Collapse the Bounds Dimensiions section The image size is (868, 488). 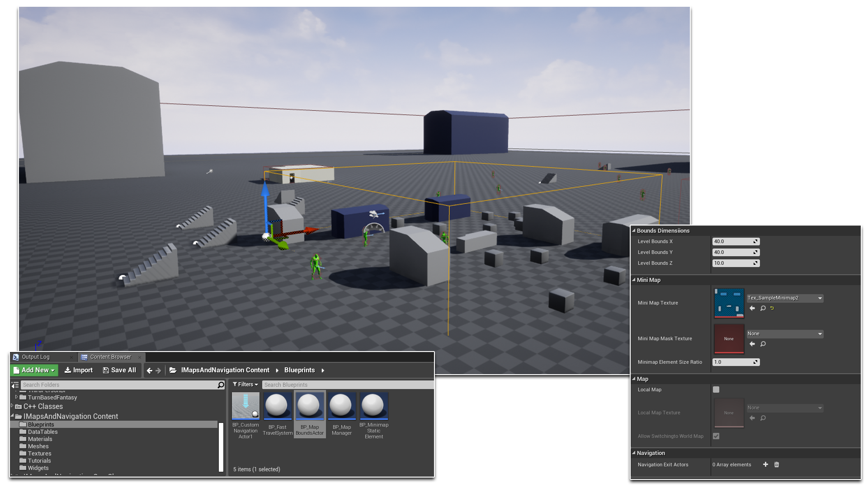pyautogui.click(x=634, y=230)
